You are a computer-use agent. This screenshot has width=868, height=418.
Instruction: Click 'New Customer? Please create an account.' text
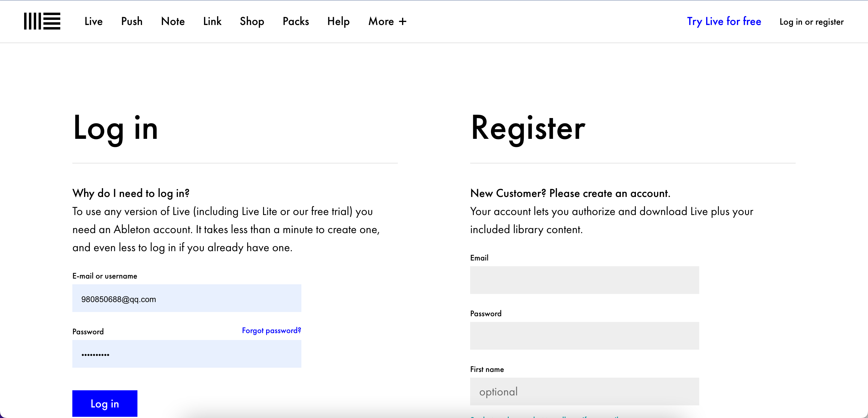pyautogui.click(x=571, y=193)
